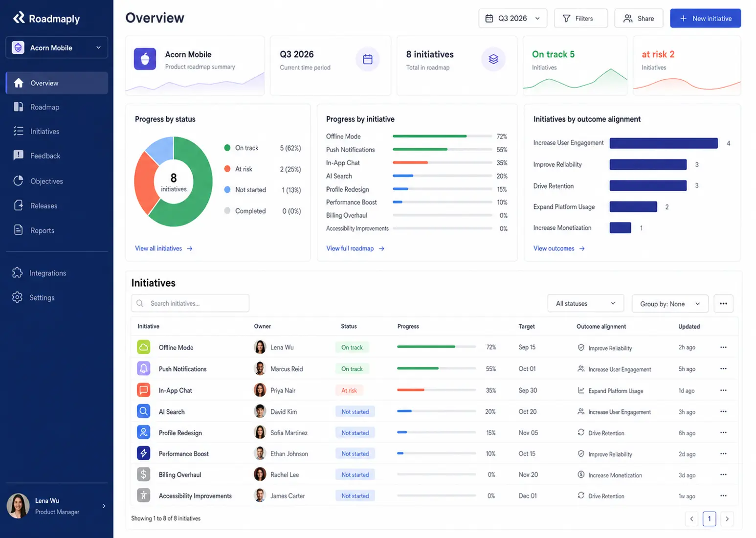
Task: Open the Group by: None dropdown
Action: point(670,304)
